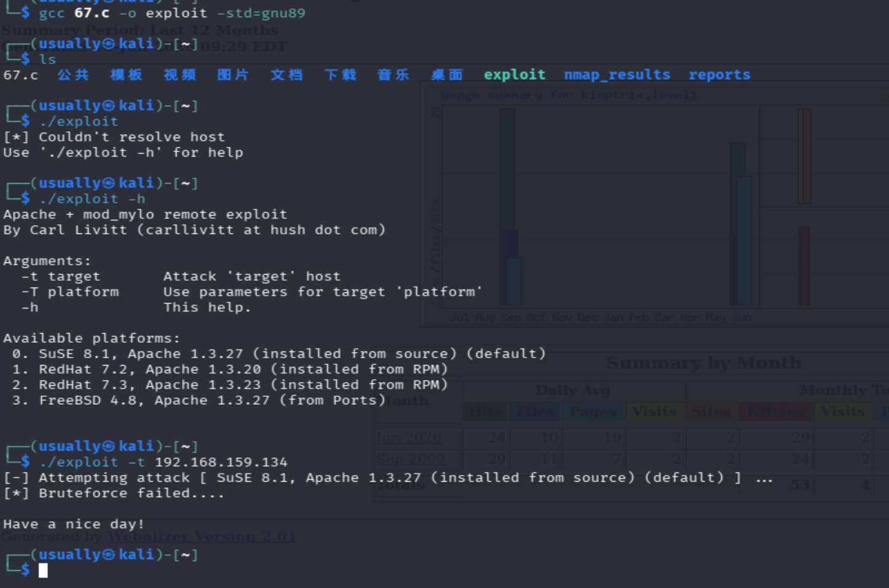Click the "-t target" argument line

(181, 276)
